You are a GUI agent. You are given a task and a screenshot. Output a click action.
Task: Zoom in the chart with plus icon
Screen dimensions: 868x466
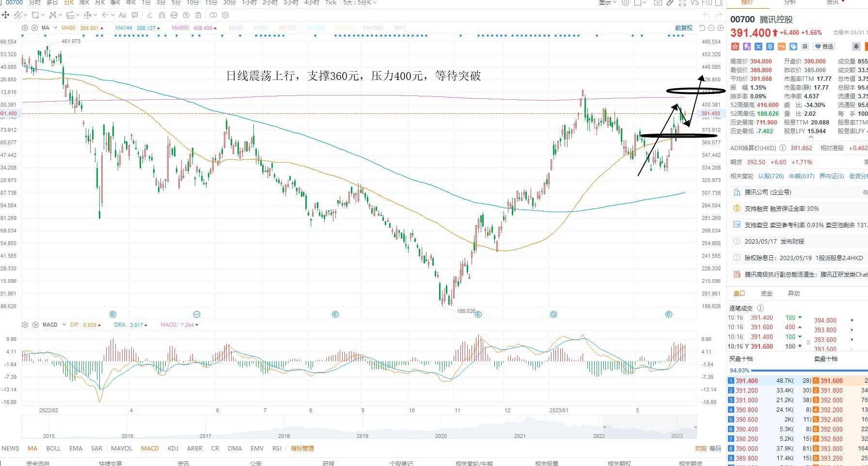coord(720,28)
